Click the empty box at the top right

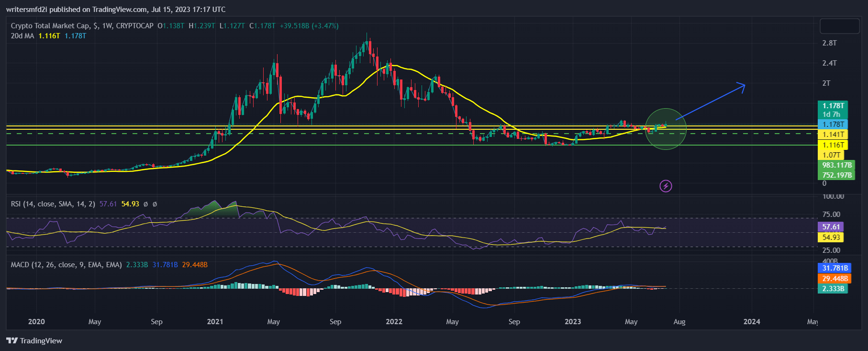839,26
